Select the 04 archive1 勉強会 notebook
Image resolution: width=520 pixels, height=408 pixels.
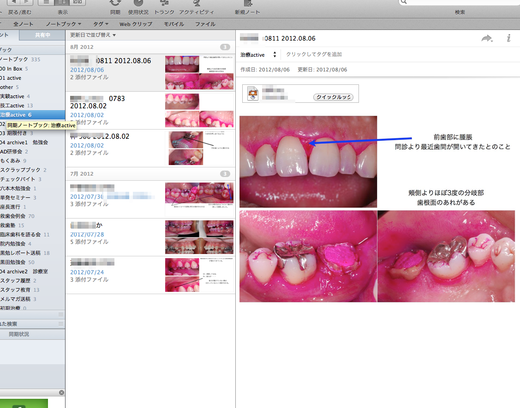32,142
